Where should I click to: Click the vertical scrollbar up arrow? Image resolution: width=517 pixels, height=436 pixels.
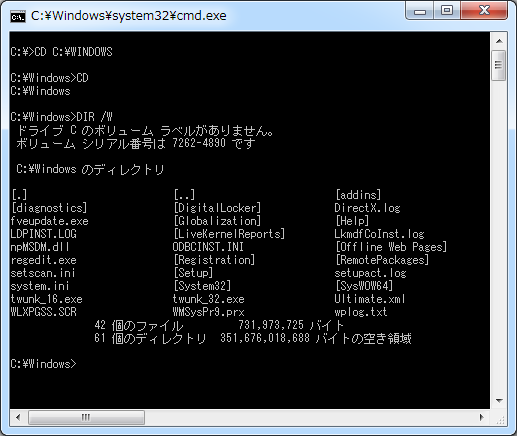tap(499, 41)
